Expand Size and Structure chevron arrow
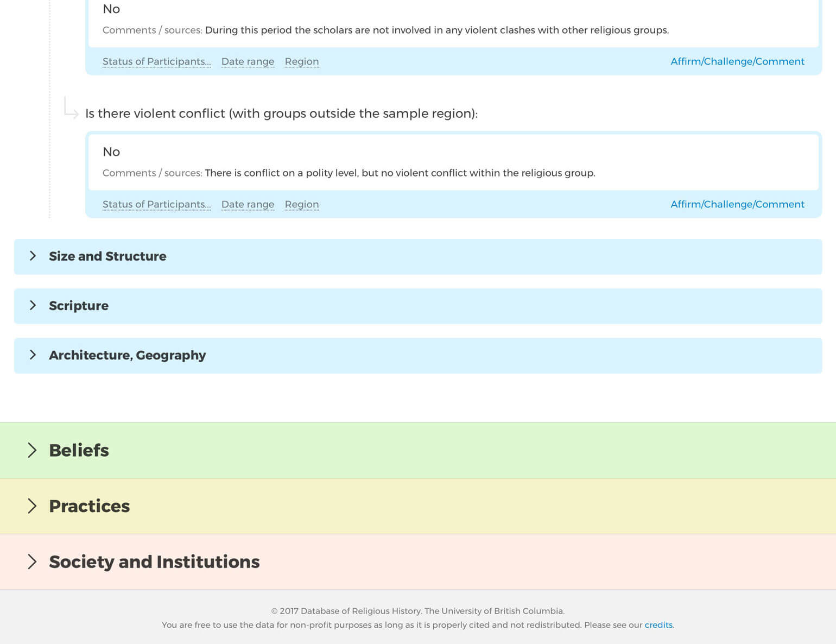836x644 pixels. pyautogui.click(x=33, y=256)
